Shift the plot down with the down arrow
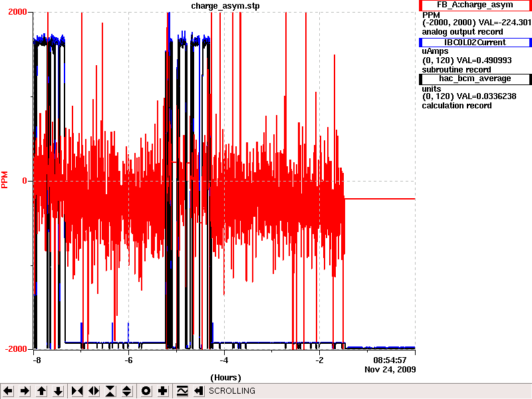 (58, 391)
